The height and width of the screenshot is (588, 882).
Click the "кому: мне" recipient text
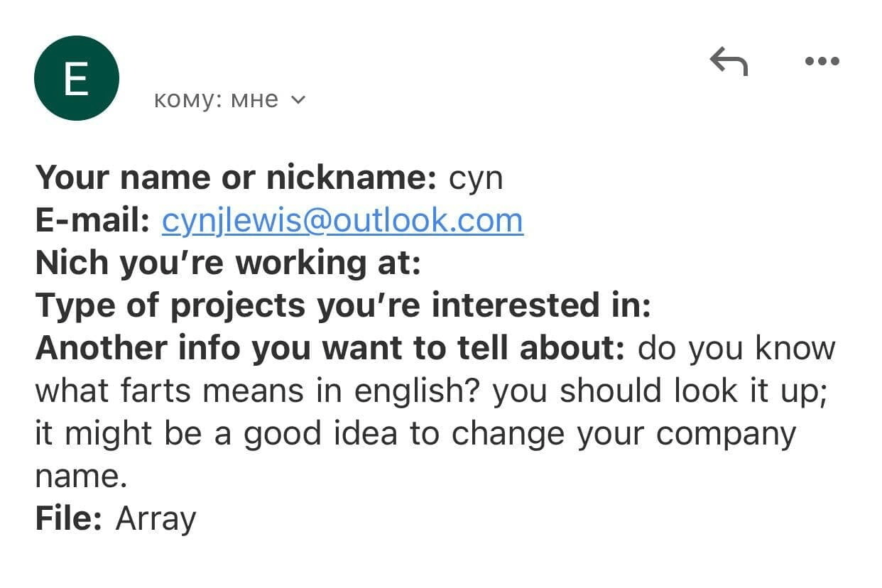[216, 100]
